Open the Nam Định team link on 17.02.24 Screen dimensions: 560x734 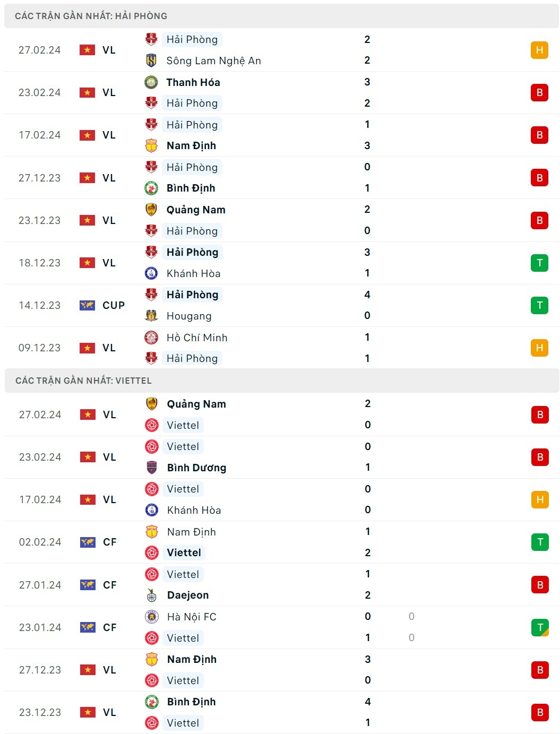[191, 145]
